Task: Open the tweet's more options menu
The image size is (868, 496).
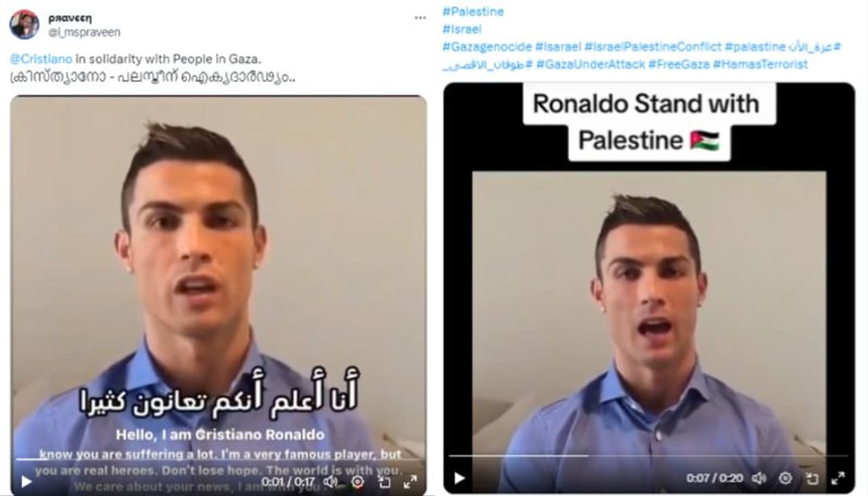Action: coord(420,18)
